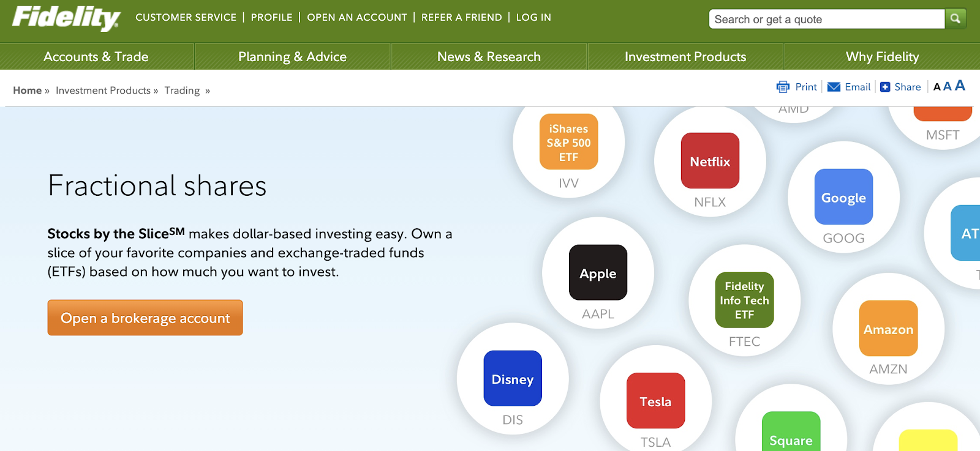The image size is (980, 451).
Task: Click the IVV ticker label
Action: [568, 183]
